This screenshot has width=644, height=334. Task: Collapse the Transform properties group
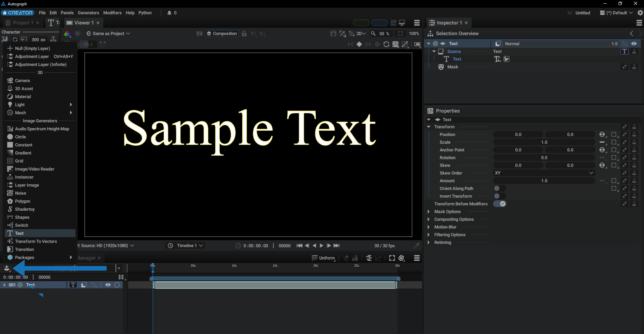429,127
